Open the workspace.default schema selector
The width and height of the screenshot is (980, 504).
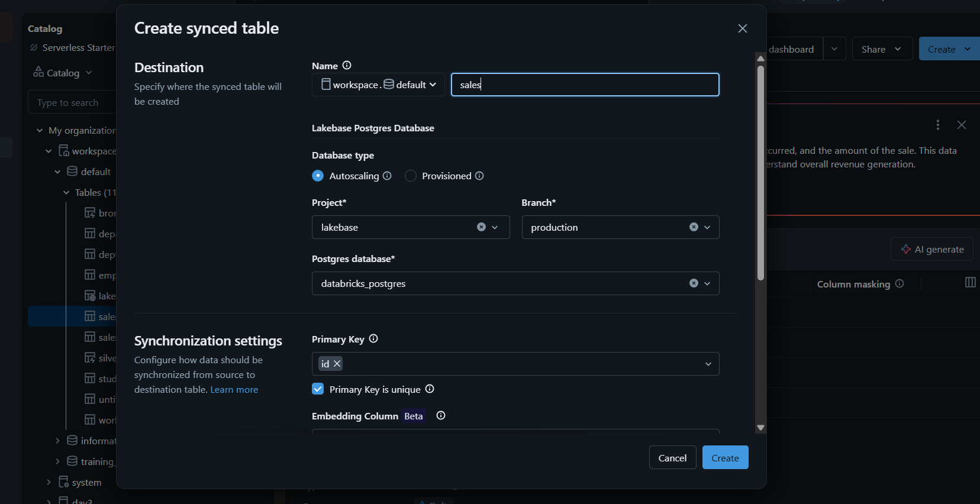coord(378,85)
